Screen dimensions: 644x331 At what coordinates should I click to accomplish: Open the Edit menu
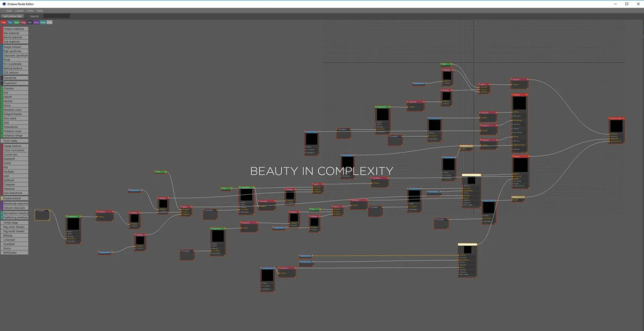tap(9, 11)
